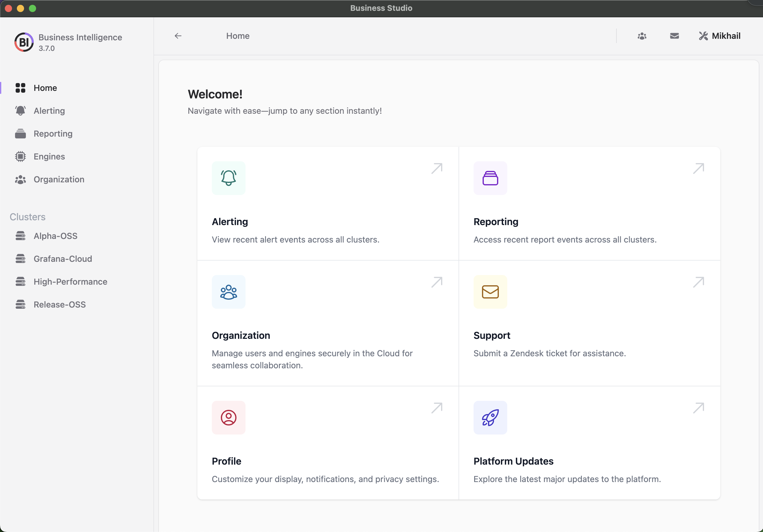Image resolution: width=763 pixels, height=532 pixels.
Task: Click the arrow on the Reporting card
Action: tap(699, 169)
